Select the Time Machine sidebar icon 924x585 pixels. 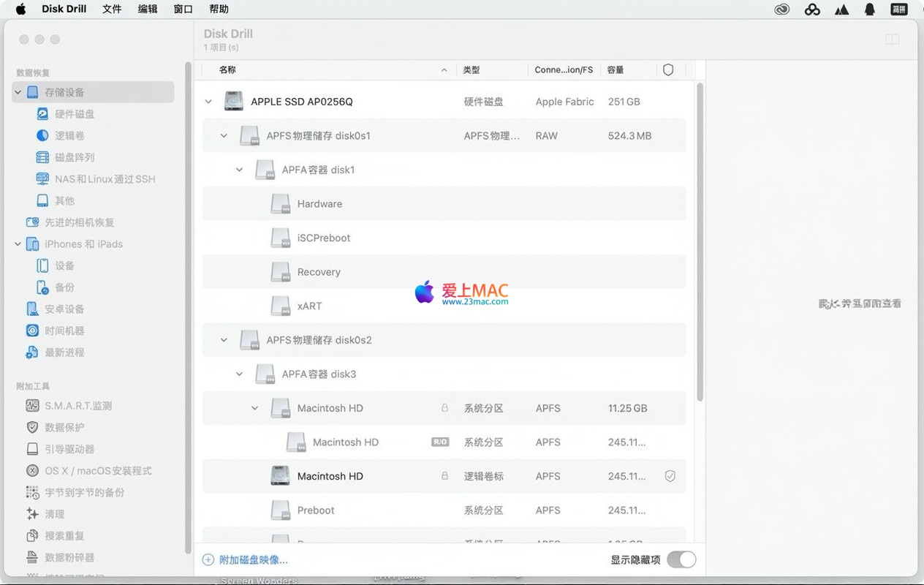[32, 331]
